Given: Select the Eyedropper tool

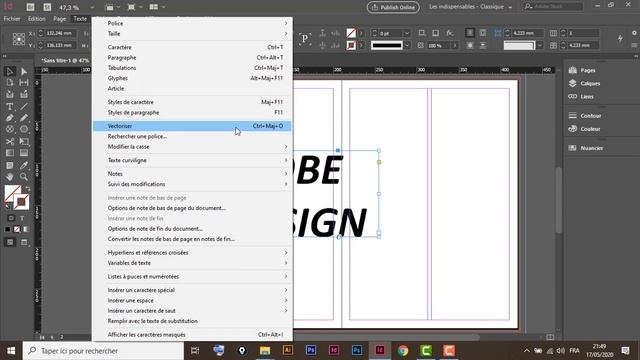Looking at the screenshot, I should (24, 165).
